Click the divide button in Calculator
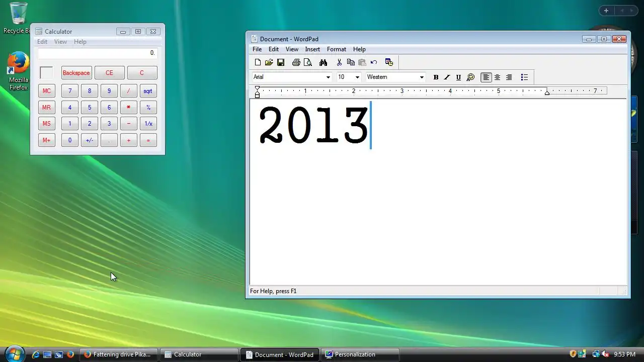The width and height of the screenshot is (644, 362). (128, 91)
